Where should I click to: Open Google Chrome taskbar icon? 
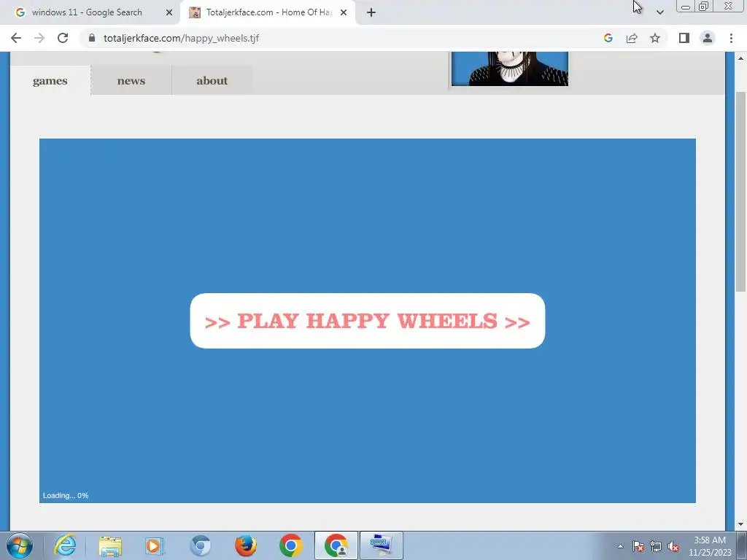[x=290, y=545]
